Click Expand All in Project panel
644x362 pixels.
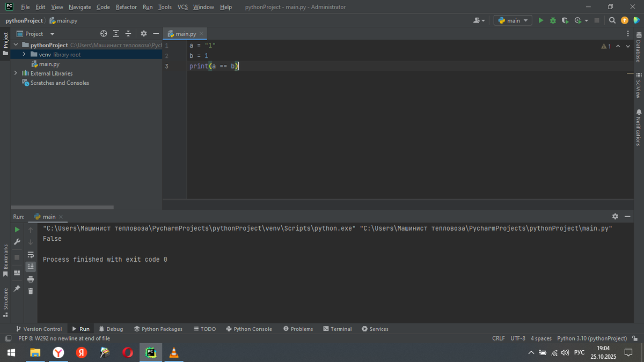[116, 34]
